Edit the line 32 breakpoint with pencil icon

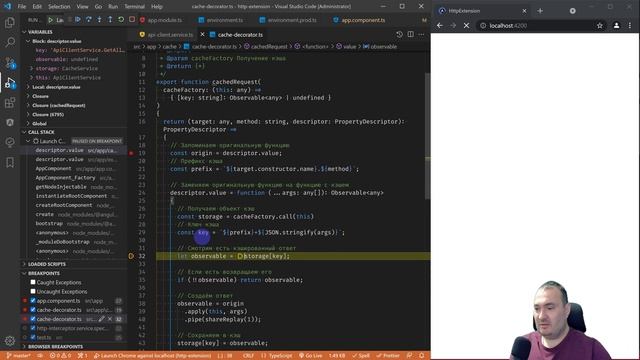[102, 319]
